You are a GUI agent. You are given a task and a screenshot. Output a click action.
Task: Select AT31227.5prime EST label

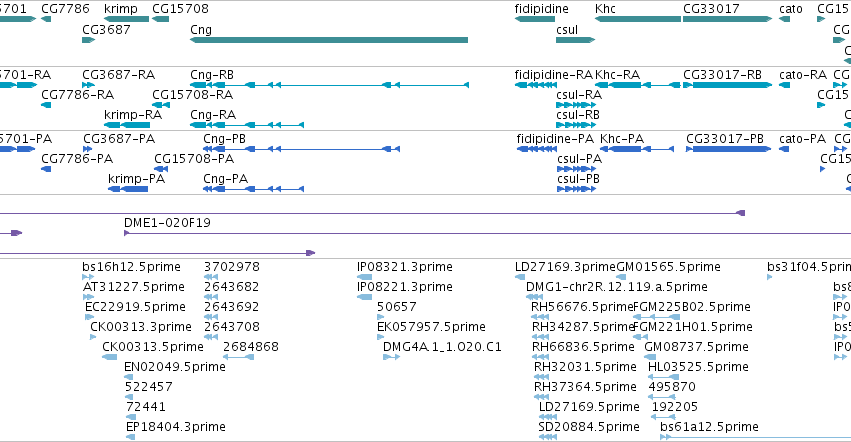click(134, 287)
